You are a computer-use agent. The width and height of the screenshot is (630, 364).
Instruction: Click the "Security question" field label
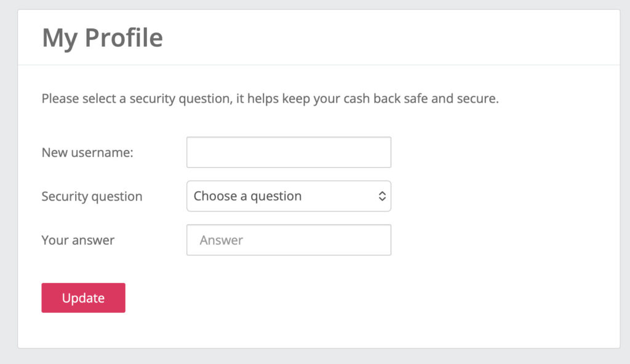[92, 197]
